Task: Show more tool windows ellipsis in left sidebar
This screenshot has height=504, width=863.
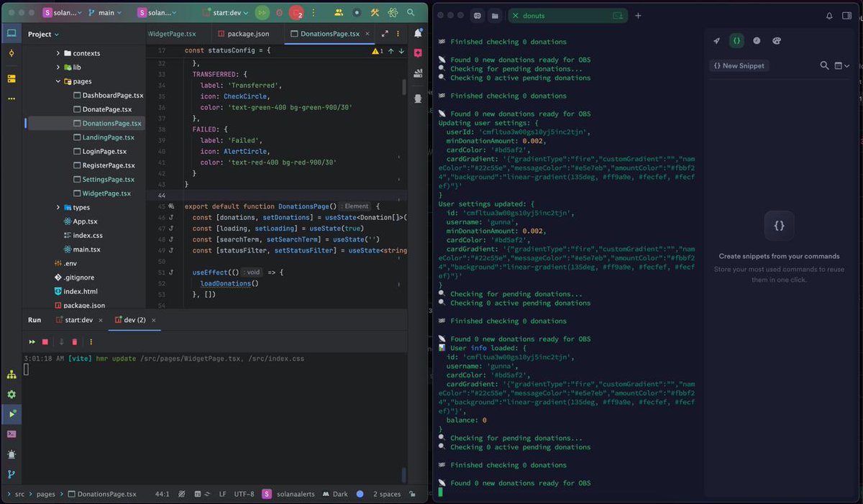Action: pos(12,98)
